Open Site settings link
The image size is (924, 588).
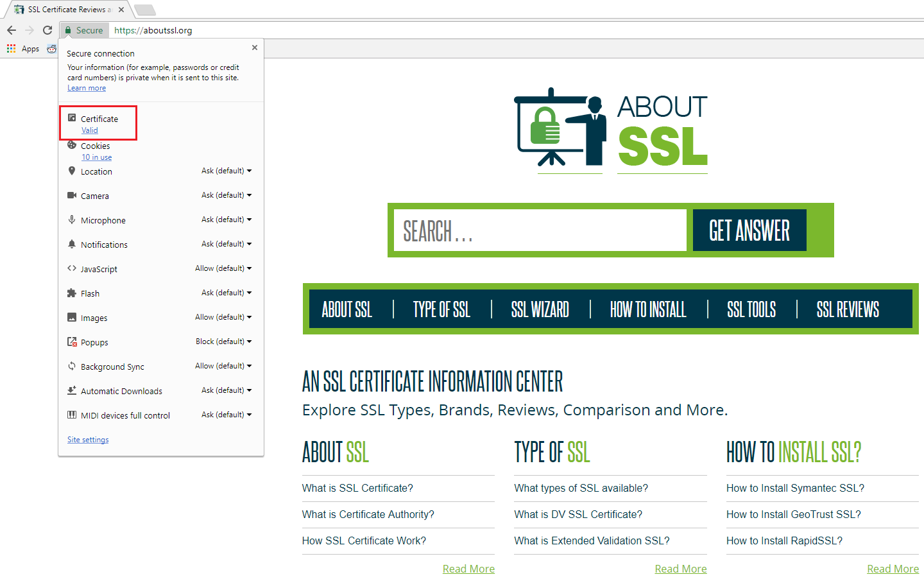coord(88,440)
